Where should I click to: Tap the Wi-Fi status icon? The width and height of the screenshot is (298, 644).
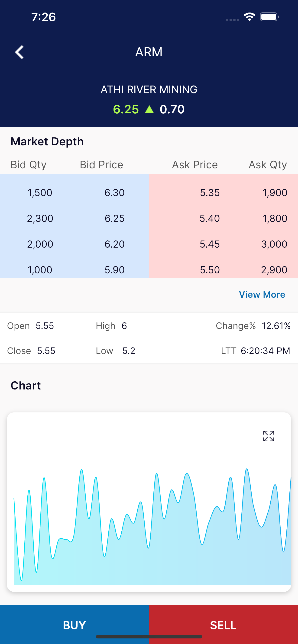(249, 17)
